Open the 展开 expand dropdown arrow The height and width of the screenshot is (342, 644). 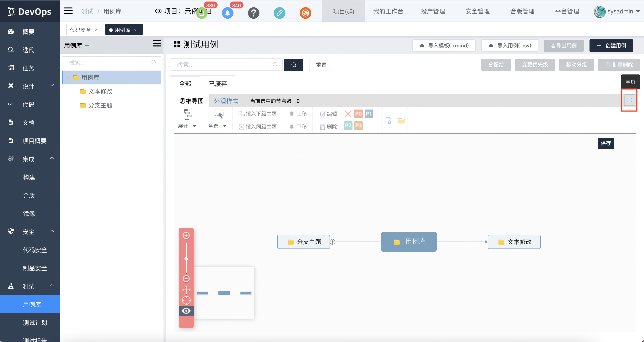click(194, 126)
